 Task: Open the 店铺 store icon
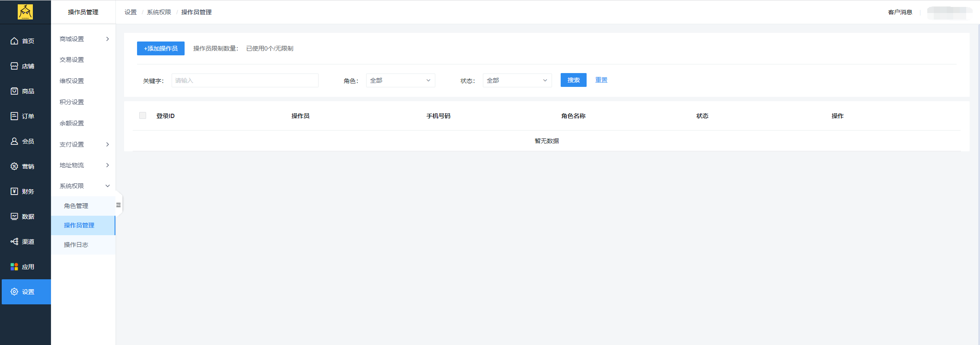[x=14, y=66]
